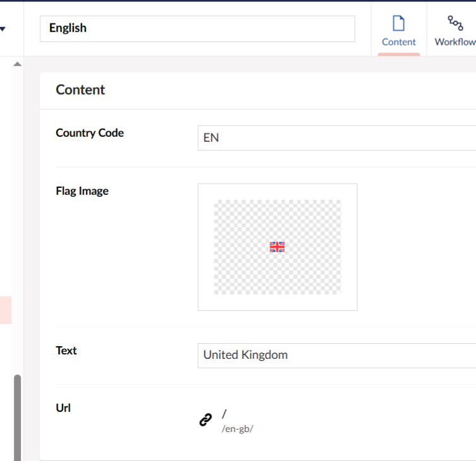
Task: Click the Content tab document icon
Action: [x=398, y=23]
